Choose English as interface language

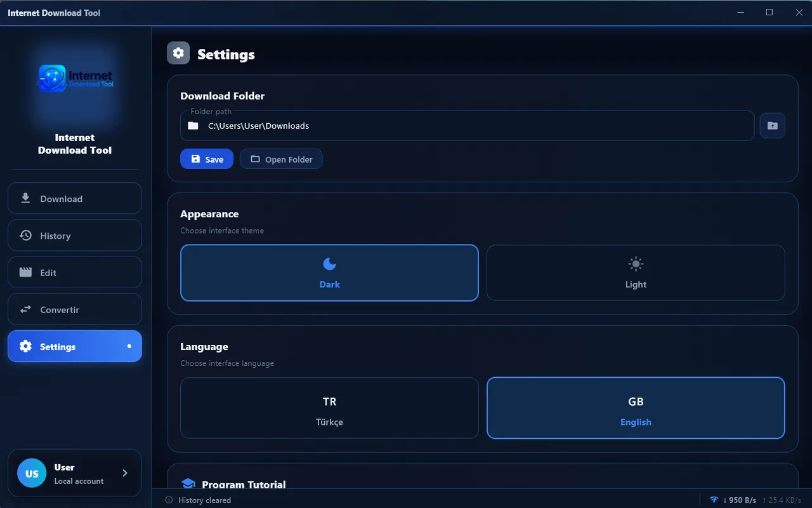(636, 408)
